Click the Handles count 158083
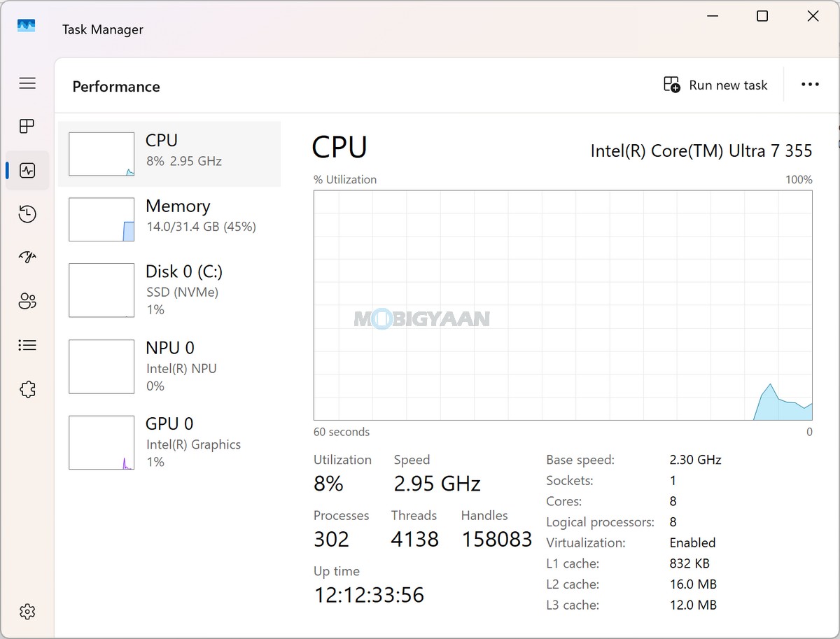The image size is (840, 639). (x=497, y=539)
